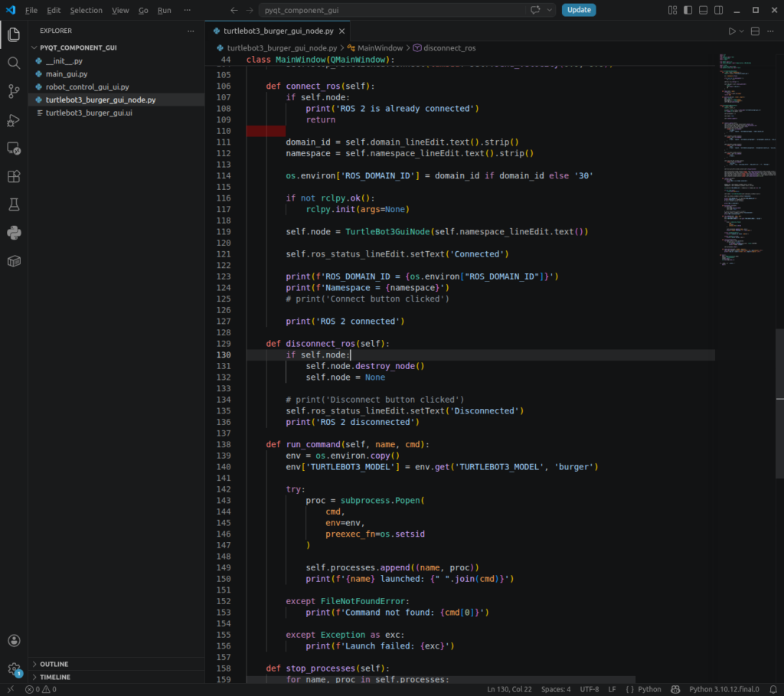The width and height of the screenshot is (784, 696).
Task: Toggle the bottom Panel visibility
Action: [x=703, y=10]
